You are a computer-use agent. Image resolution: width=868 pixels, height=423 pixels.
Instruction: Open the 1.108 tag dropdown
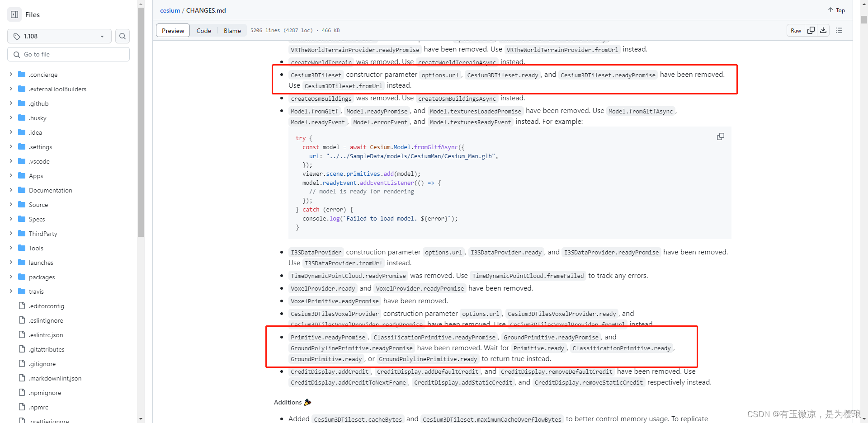(x=59, y=36)
